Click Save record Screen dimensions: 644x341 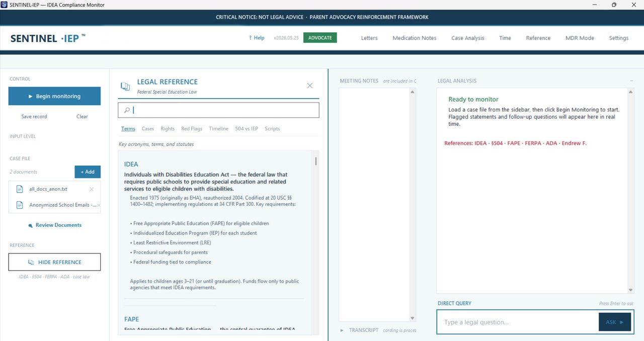point(34,117)
